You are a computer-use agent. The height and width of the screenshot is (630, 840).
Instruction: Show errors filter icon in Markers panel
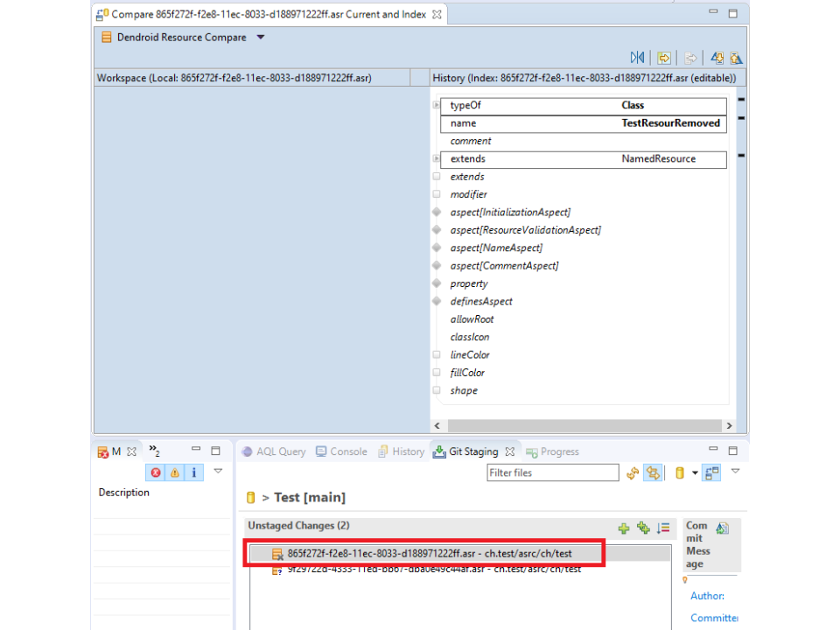pos(156,472)
